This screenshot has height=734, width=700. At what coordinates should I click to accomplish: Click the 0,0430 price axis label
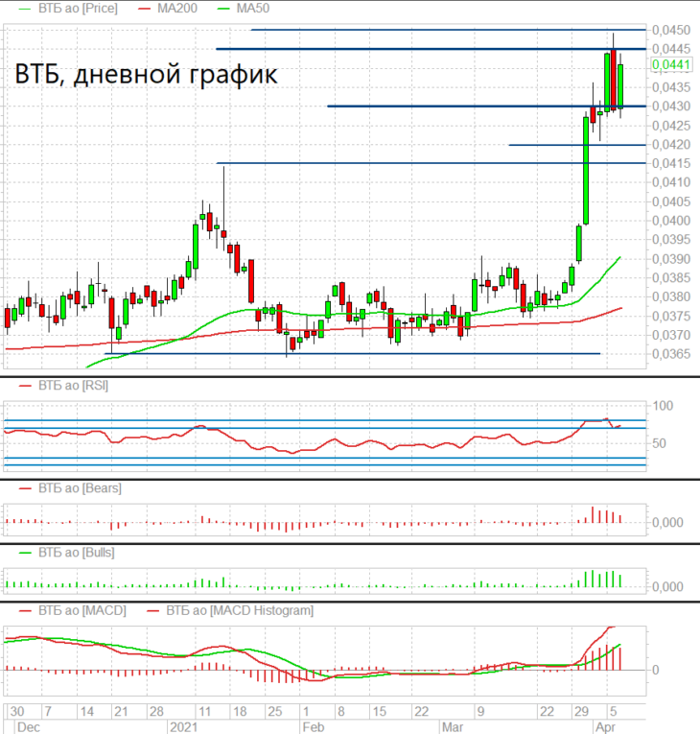671,107
